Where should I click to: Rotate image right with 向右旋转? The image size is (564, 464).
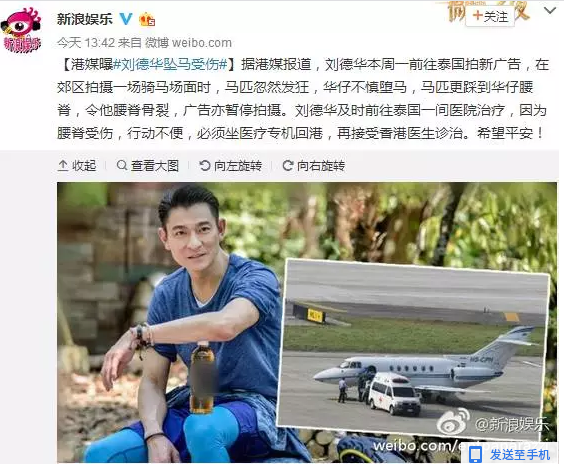tap(314, 166)
